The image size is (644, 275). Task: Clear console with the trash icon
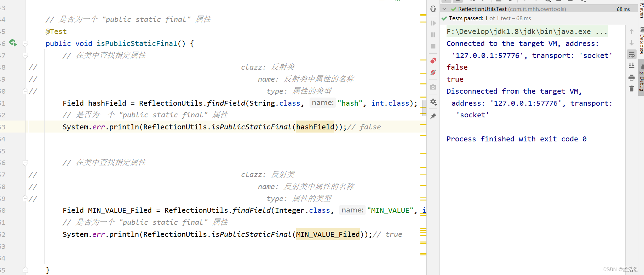[x=632, y=89]
